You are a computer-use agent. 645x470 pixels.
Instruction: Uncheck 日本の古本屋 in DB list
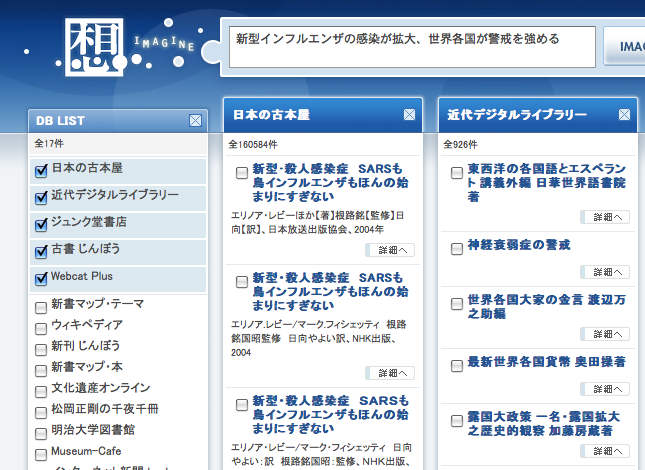pos(41,171)
